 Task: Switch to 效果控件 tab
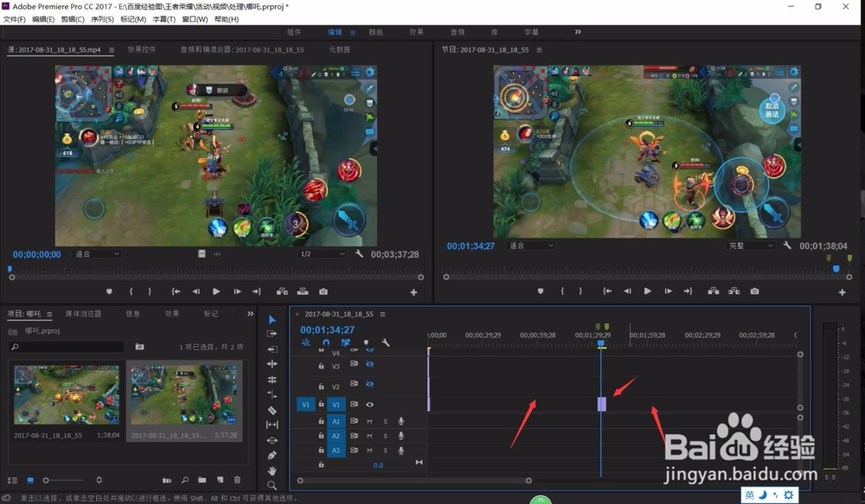pyautogui.click(x=142, y=49)
